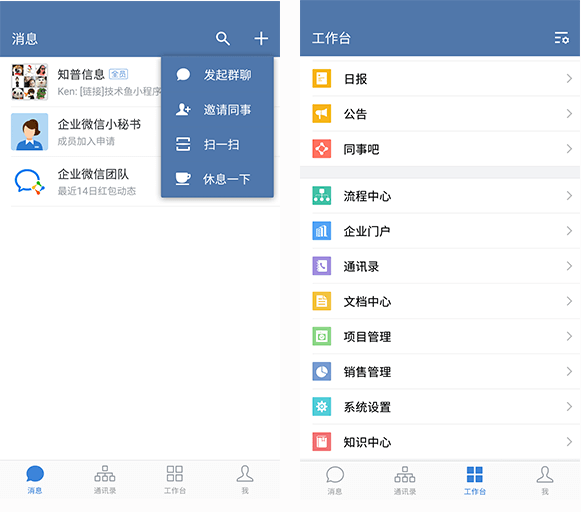The height and width of the screenshot is (512, 581).
Task: Open the teal 系统设置 gear icon
Action: click(x=321, y=407)
